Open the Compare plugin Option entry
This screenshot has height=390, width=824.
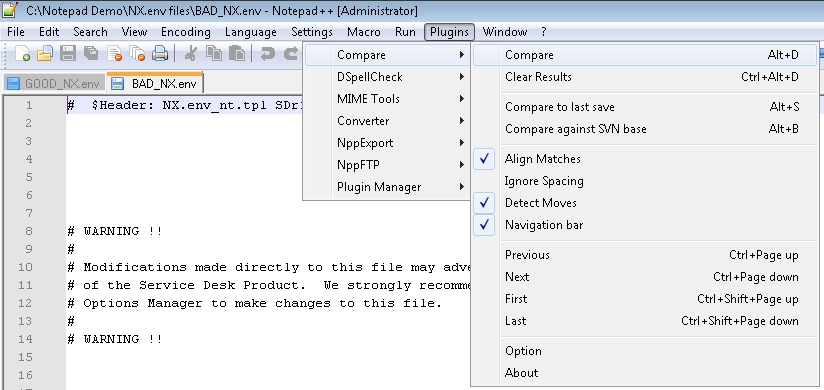coord(644,351)
